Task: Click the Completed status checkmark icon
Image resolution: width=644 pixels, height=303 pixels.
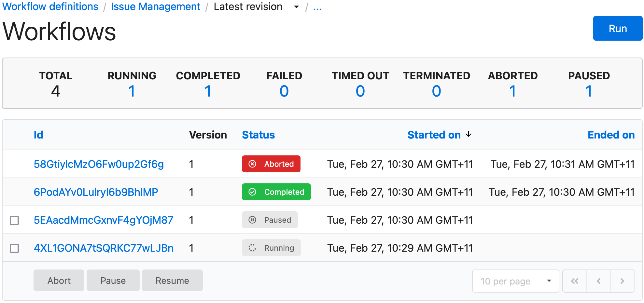Action: click(252, 192)
